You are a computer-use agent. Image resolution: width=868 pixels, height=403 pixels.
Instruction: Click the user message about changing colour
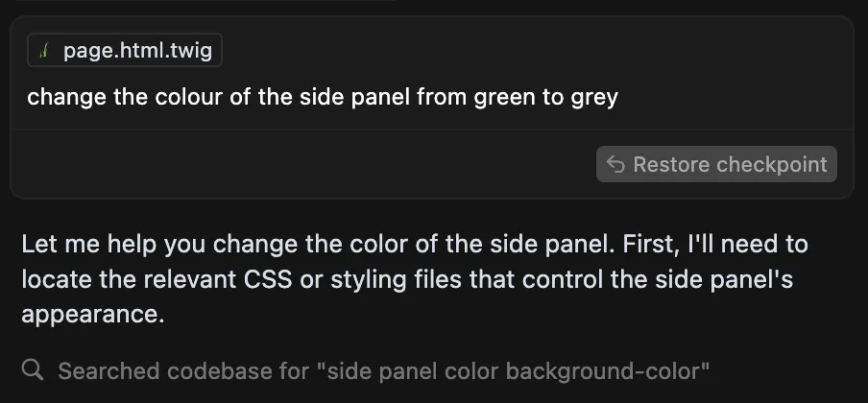tap(322, 97)
